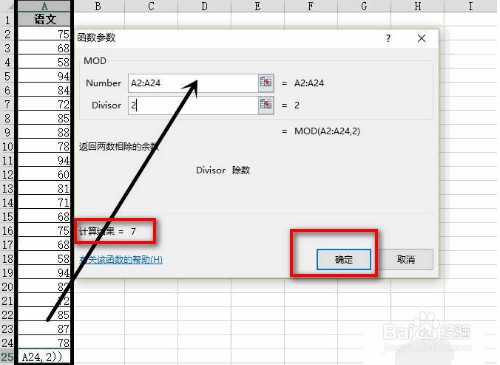This screenshot has height=365, width=500.
Task: Click the 计算结果 = 7 result text
Action: [107, 231]
